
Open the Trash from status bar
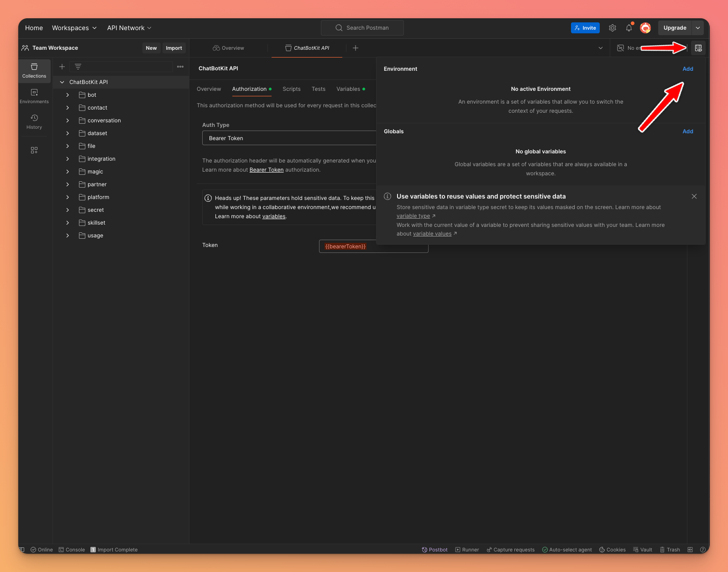(x=670, y=550)
